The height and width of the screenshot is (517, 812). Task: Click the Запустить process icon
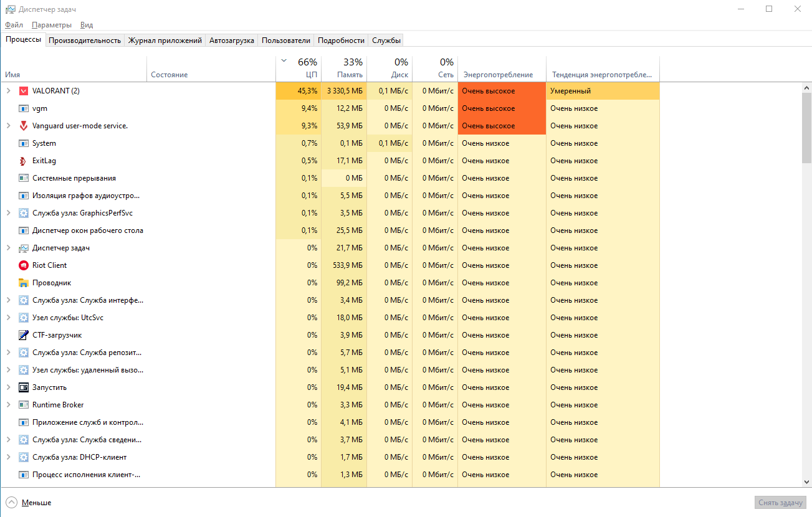tap(24, 387)
